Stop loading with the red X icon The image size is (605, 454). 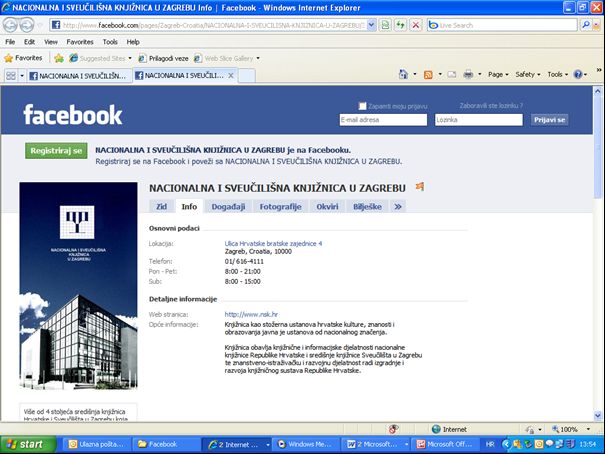click(x=416, y=25)
